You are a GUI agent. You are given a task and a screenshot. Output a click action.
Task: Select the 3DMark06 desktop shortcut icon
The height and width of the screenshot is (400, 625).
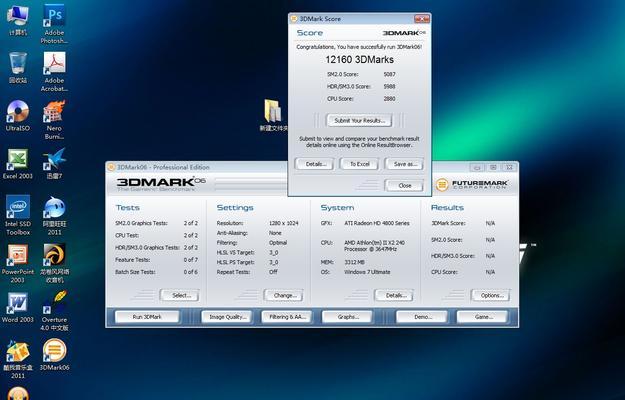click(54, 355)
